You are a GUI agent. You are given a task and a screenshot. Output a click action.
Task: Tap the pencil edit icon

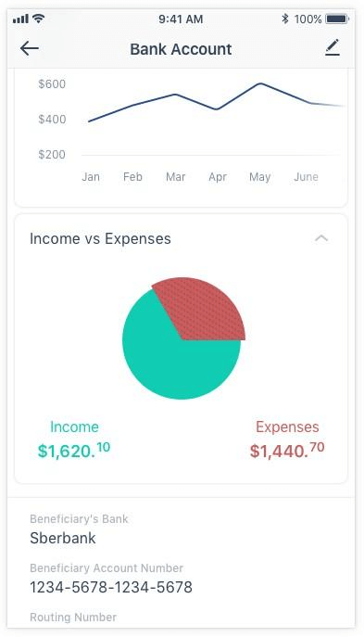click(x=332, y=48)
